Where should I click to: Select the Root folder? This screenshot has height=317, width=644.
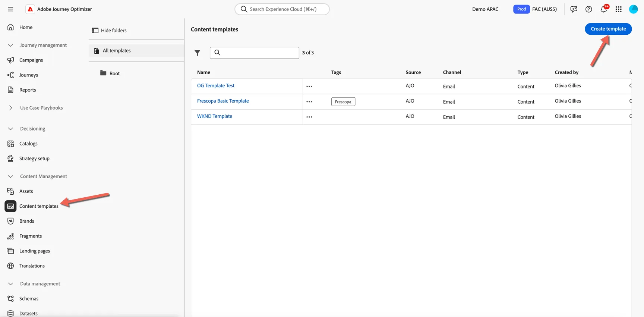coord(114,73)
